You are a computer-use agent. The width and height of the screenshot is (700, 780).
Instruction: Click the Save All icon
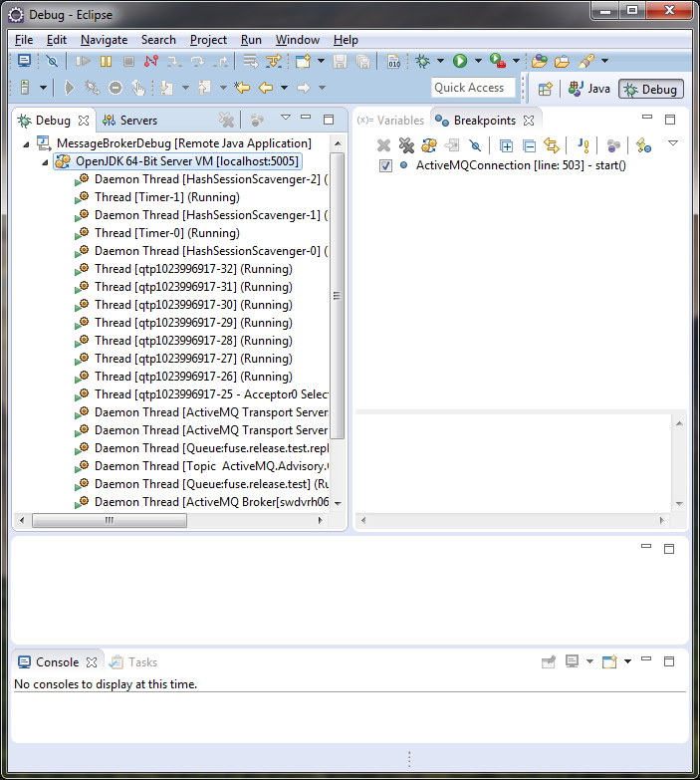tap(362, 61)
